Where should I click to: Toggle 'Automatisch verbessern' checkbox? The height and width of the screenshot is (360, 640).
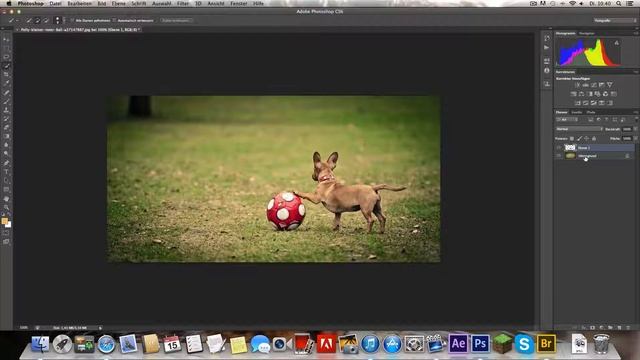point(114,20)
